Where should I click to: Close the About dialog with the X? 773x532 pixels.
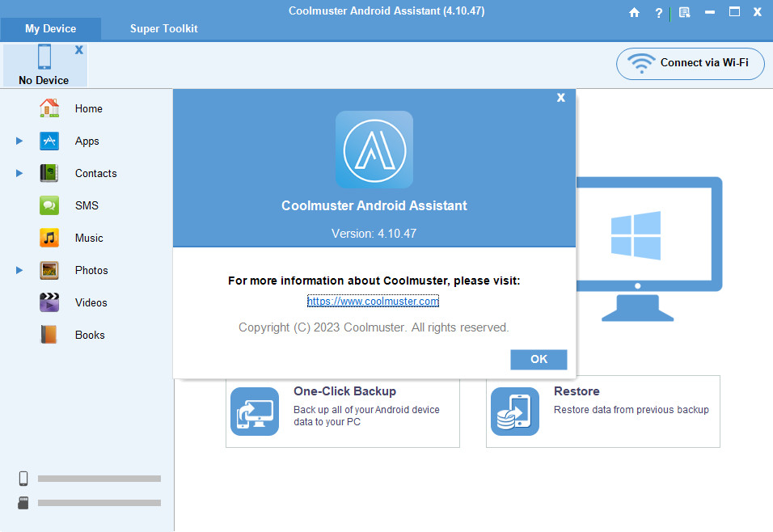pos(561,98)
